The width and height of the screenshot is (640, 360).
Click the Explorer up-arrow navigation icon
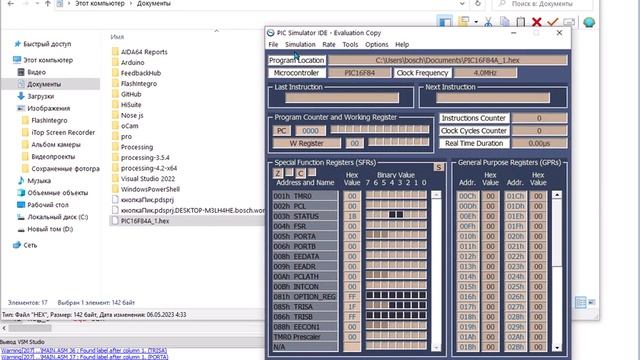point(48,4)
